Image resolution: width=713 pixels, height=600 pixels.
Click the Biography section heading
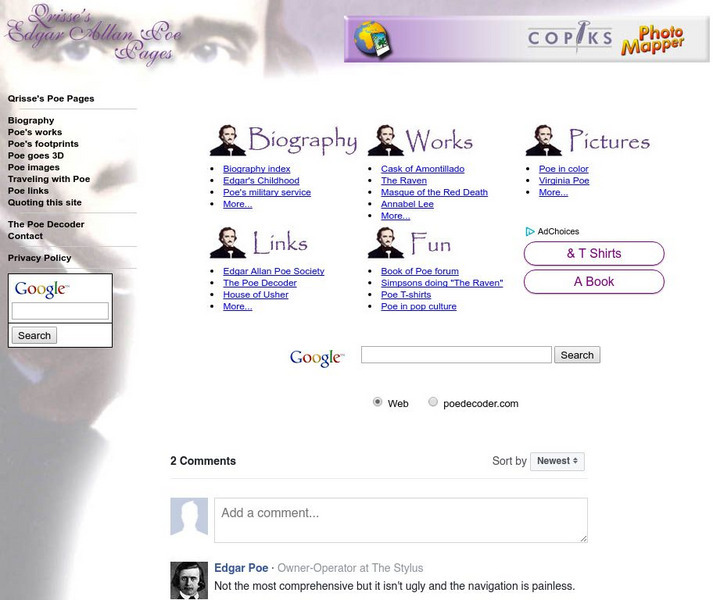(303, 140)
